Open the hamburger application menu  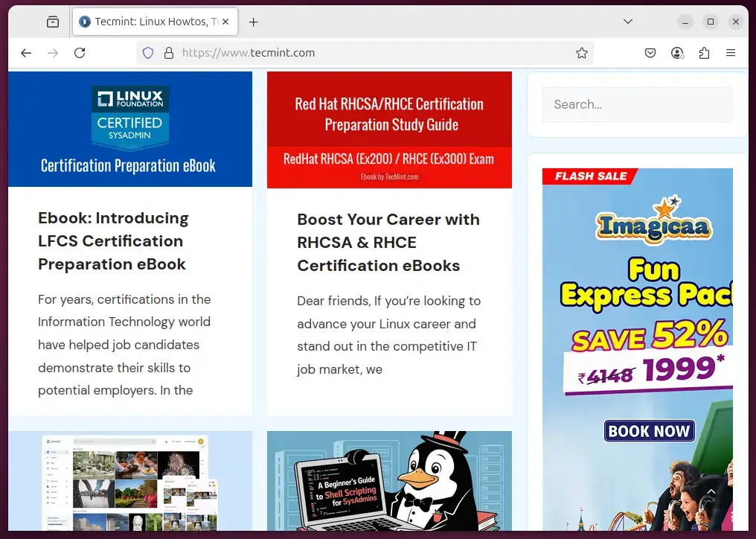tap(731, 53)
